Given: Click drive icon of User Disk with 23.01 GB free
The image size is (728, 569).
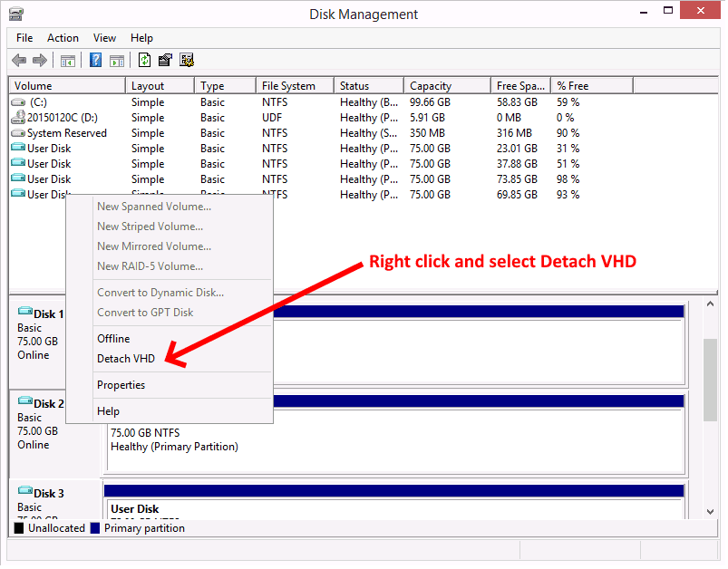Looking at the screenshot, I should tap(18, 148).
